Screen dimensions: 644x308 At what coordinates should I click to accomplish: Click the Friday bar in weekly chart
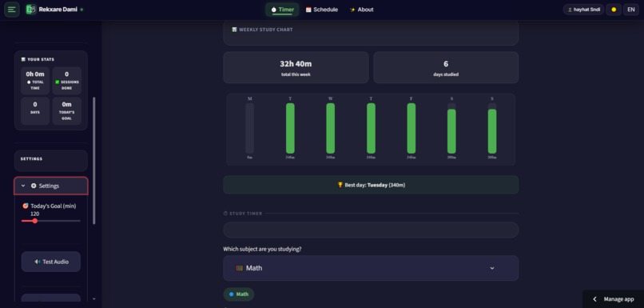(x=411, y=128)
